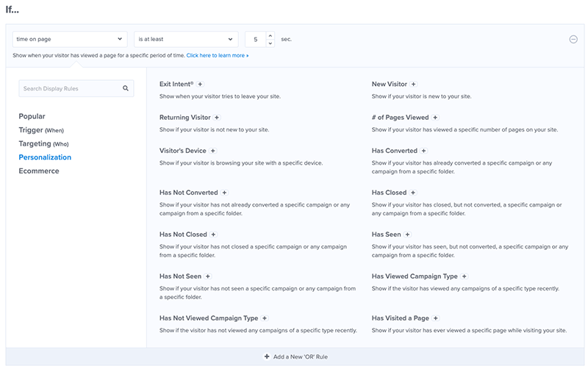Screen dimensions: 588x369
Task: Decrease seconds with the down stepper arrow
Action: pyautogui.click(x=270, y=43)
